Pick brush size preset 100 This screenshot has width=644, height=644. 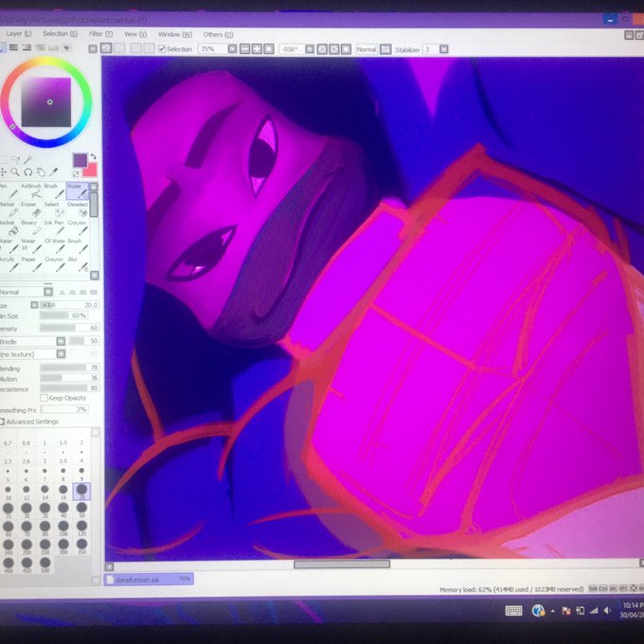(63, 528)
